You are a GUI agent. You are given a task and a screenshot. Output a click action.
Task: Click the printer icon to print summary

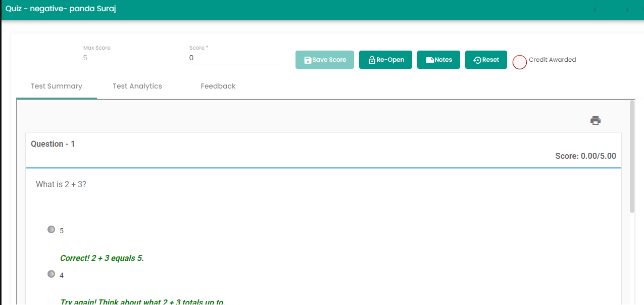pos(596,120)
